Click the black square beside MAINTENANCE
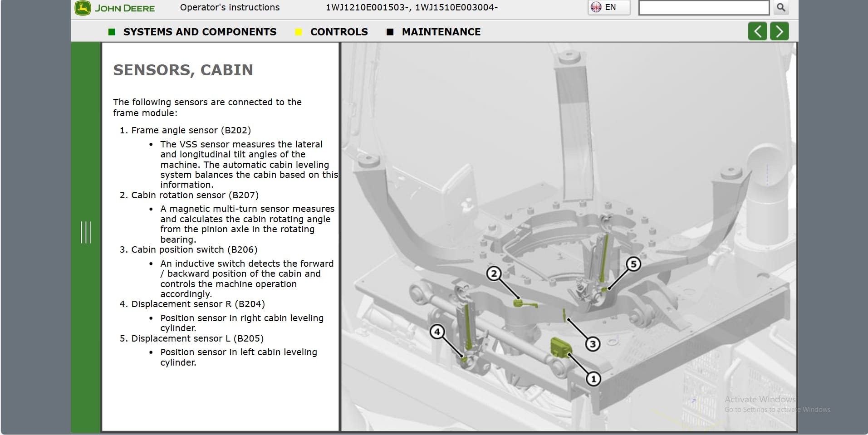This screenshot has width=868, height=435. point(389,32)
